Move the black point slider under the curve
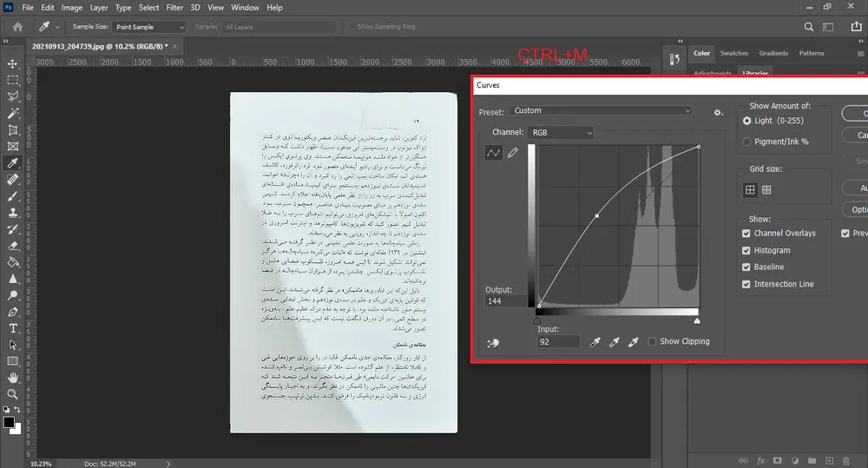This screenshot has width=868, height=468. (x=537, y=320)
